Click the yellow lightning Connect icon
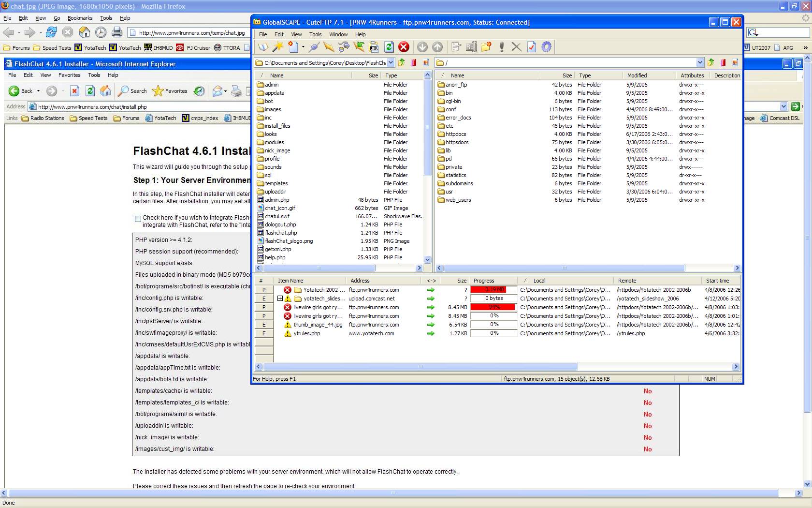Screen dimensions: 812x508 click(329, 47)
